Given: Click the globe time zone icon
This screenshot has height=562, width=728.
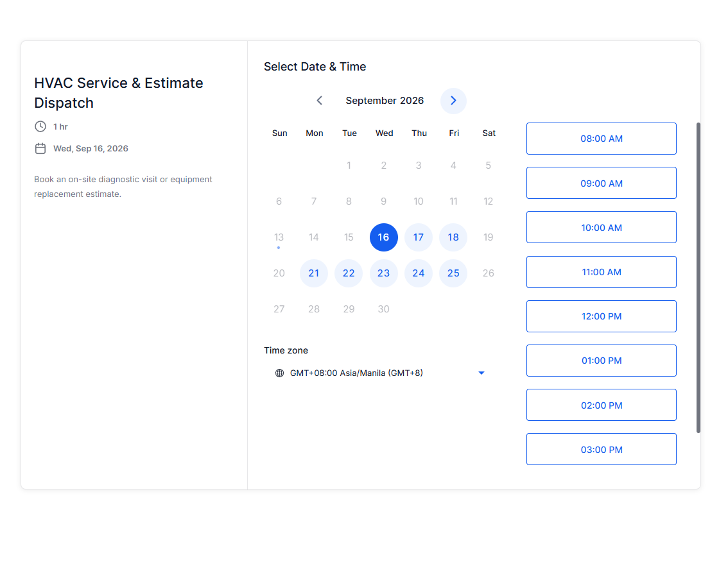Looking at the screenshot, I should (279, 373).
